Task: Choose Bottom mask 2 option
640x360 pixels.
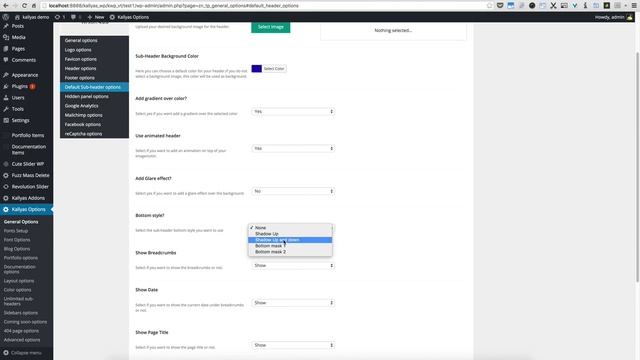Action: pyautogui.click(x=290, y=252)
